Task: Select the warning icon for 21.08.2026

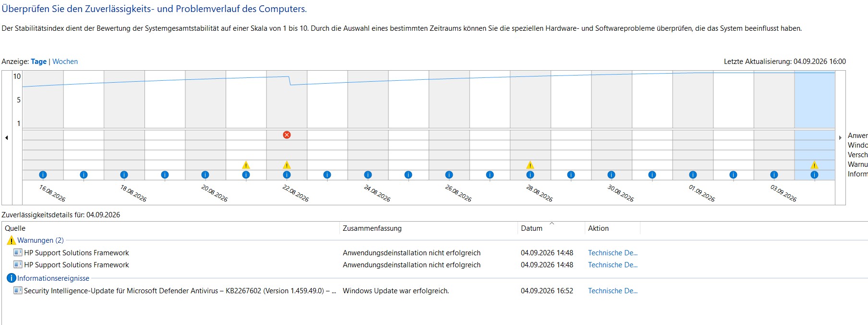Action: pyautogui.click(x=246, y=165)
